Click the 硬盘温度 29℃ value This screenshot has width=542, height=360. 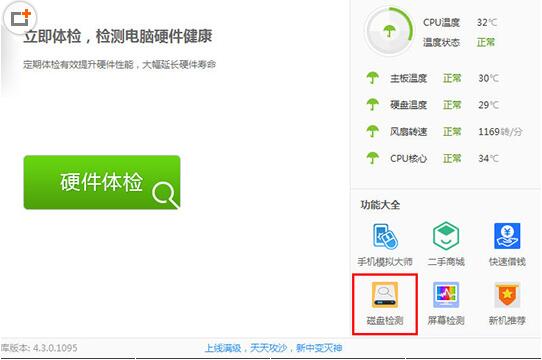coord(488,105)
